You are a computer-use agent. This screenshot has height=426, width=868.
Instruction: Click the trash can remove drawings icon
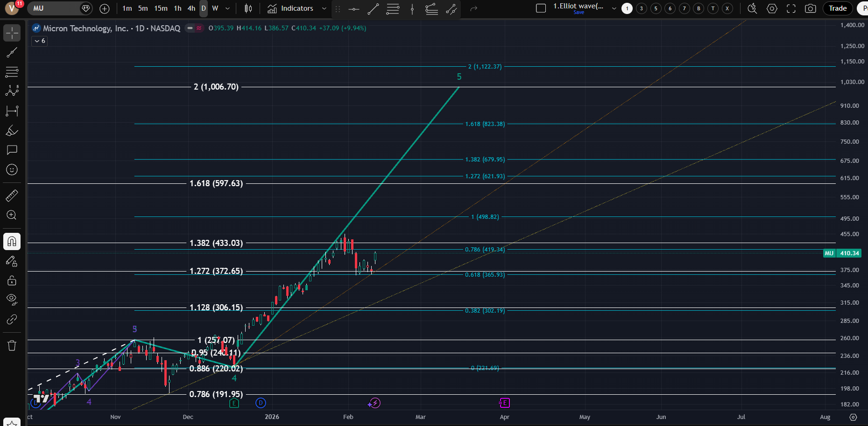[12, 345]
